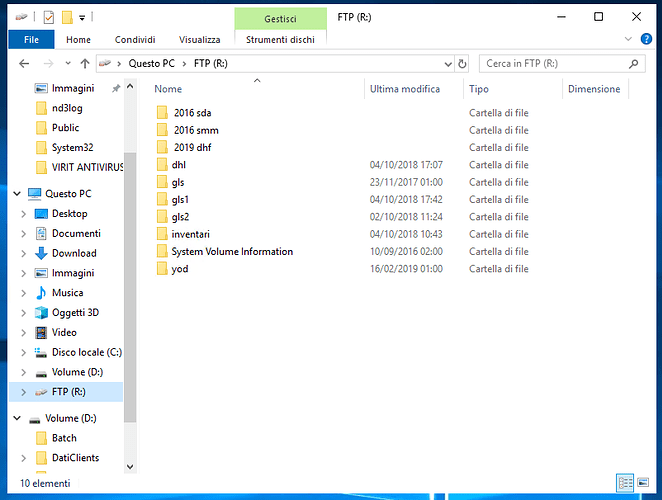Click the Forward navigation arrow
This screenshot has height=500, width=662.
coord(49,64)
